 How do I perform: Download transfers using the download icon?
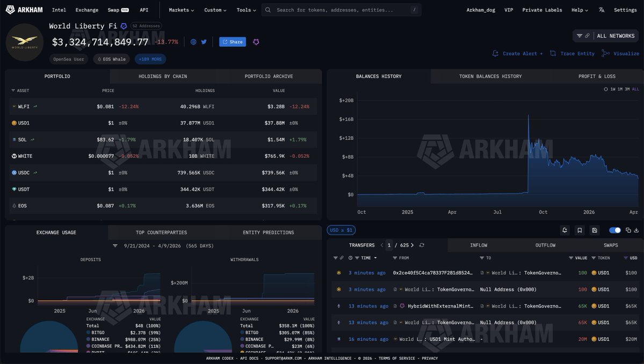636,230
